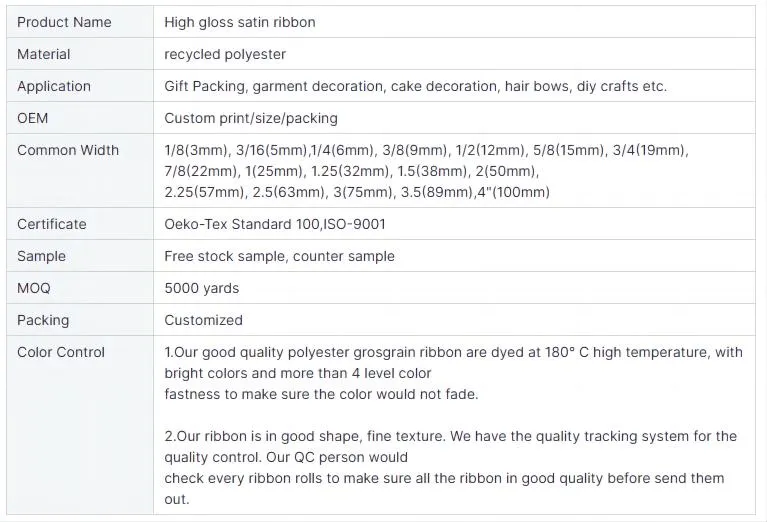
Task: Click the "Material" row label
Action: pos(44,54)
